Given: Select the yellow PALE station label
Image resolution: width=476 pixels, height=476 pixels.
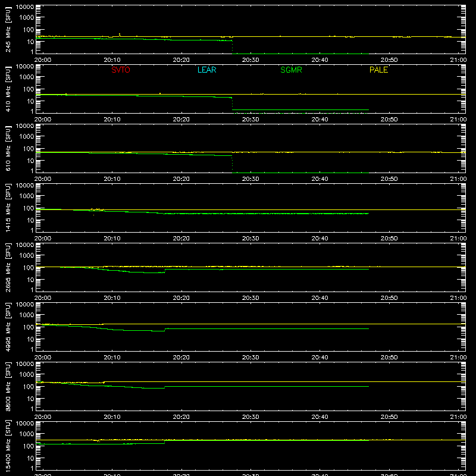Looking at the screenshot, I should (378, 70).
